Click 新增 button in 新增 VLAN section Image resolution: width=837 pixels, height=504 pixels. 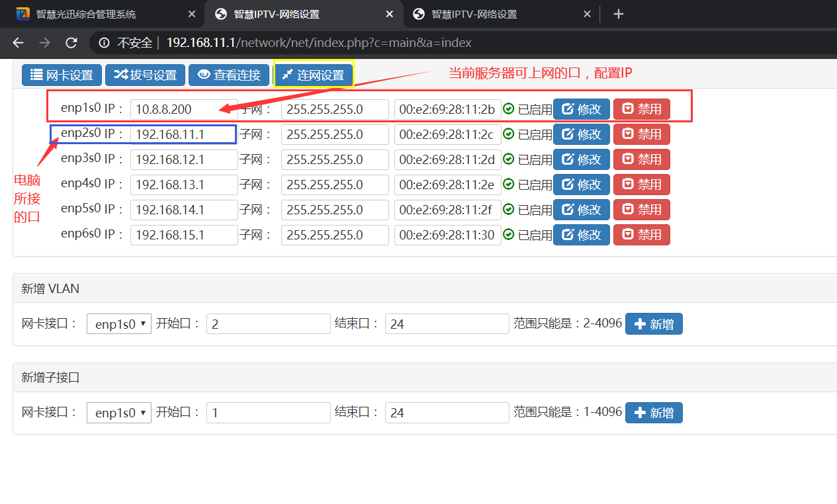(654, 324)
